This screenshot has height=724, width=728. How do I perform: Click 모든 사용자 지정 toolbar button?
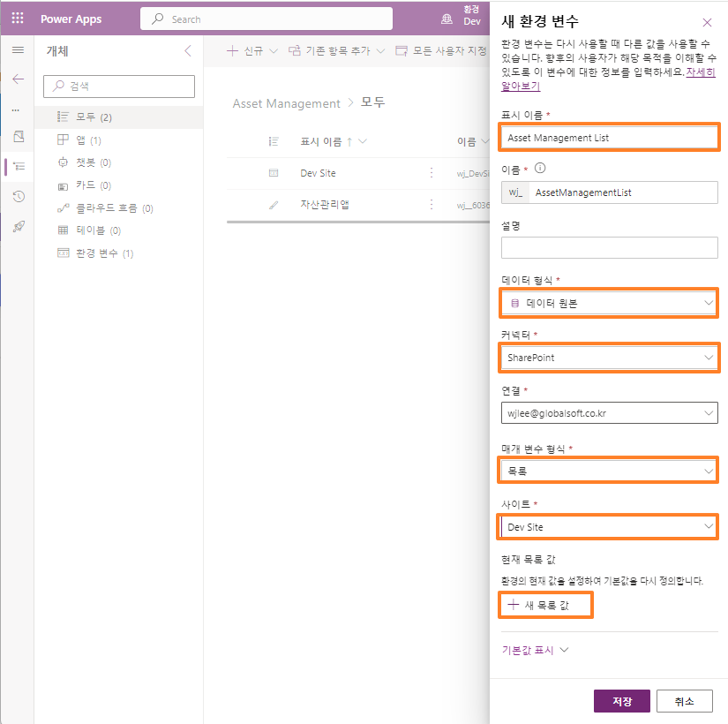[x=441, y=50]
